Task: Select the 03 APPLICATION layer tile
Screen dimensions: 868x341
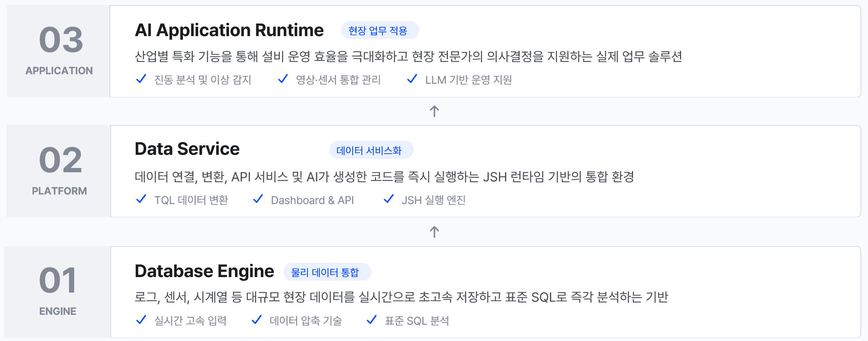Action: click(59, 51)
